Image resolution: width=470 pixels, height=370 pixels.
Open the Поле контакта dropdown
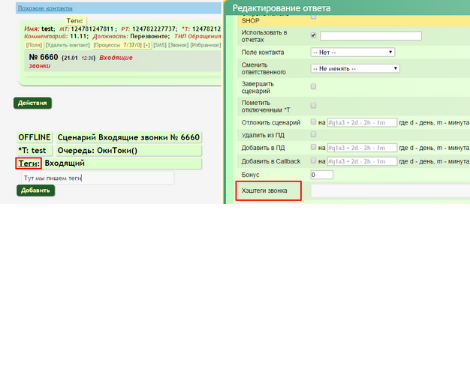click(x=353, y=52)
